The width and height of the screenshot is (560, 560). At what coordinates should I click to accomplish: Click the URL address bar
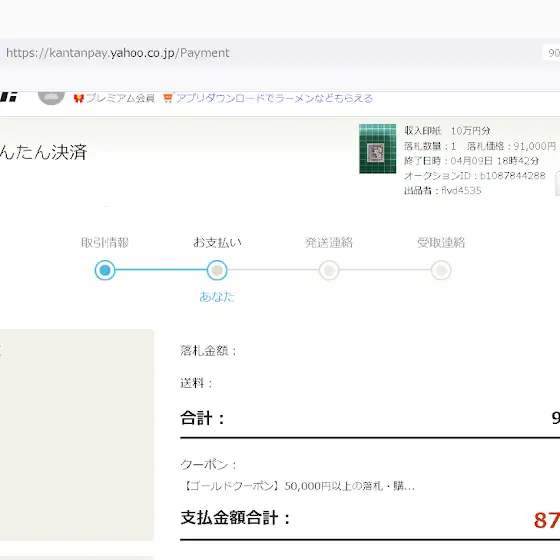pyautogui.click(x=271, y=53)
